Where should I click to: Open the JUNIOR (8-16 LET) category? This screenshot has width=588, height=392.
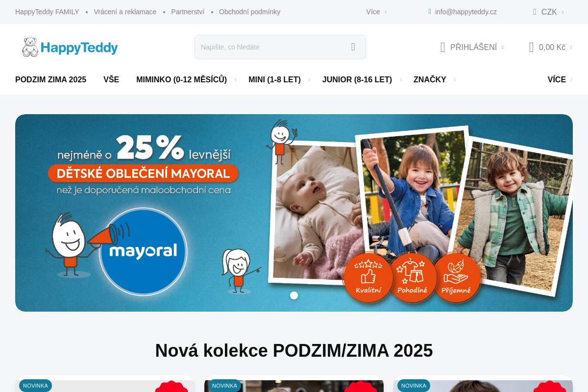[357, 79]
